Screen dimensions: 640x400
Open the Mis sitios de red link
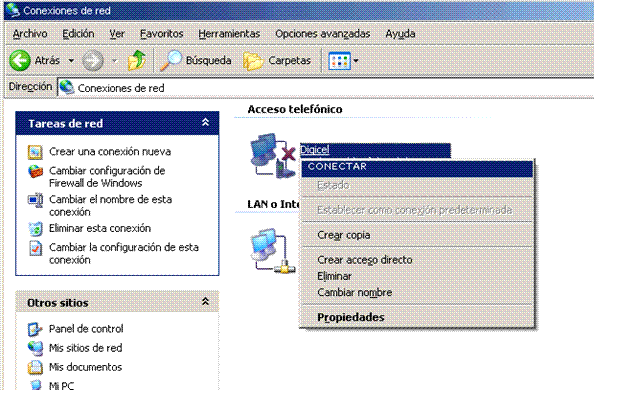[x=85, y=348]
